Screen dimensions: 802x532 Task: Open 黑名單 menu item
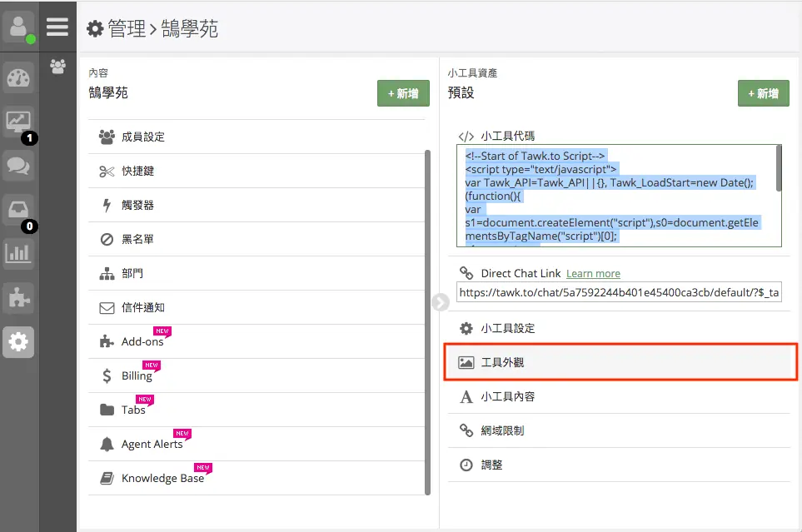click(x=257, y=240)
